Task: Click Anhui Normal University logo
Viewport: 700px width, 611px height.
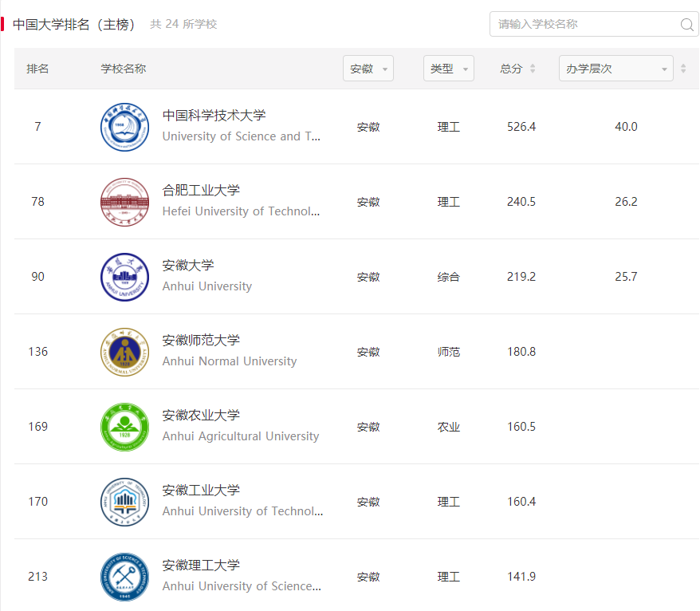Action: (x=124, y=352)
